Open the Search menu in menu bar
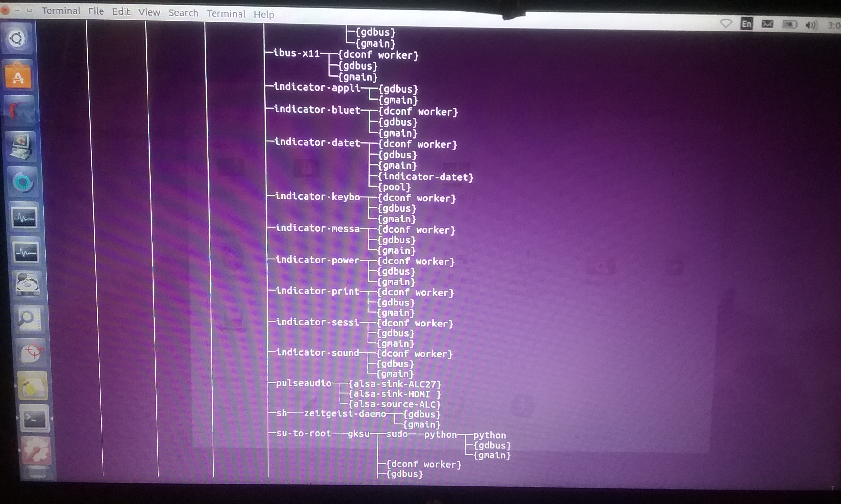 coord(183,13)
